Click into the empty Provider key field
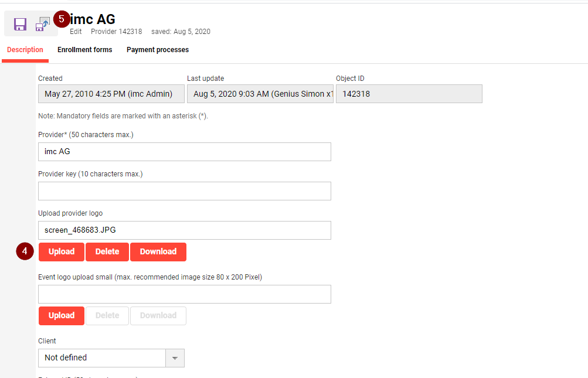The width and height of the screenshot is (588, 378). click(185, 191)
